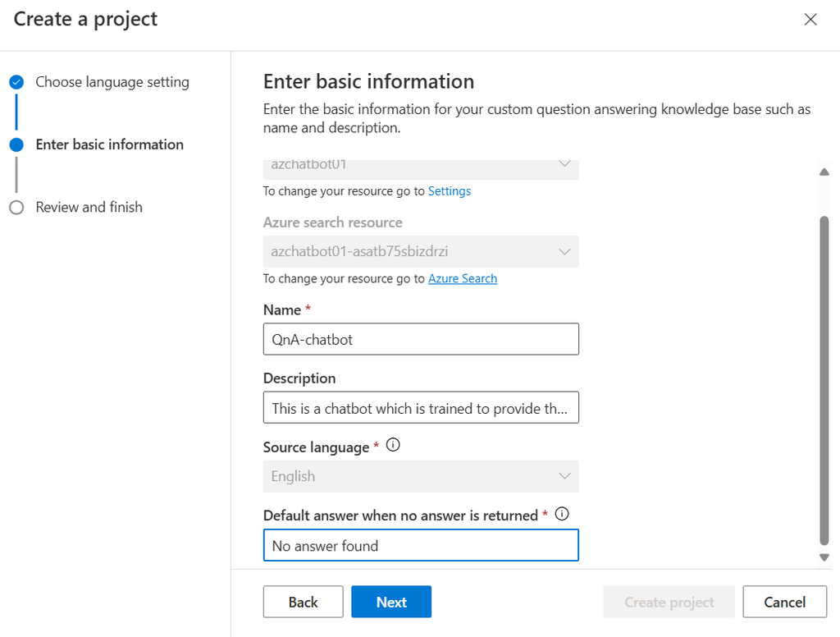Select the completed Choose language setting step icon
840x637 pixels.
(16, 82)
